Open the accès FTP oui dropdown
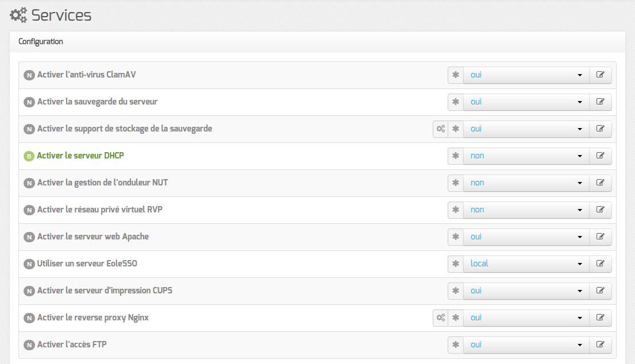Image resolution: width=635 pixels, height=364 pixels. (526, 344)
